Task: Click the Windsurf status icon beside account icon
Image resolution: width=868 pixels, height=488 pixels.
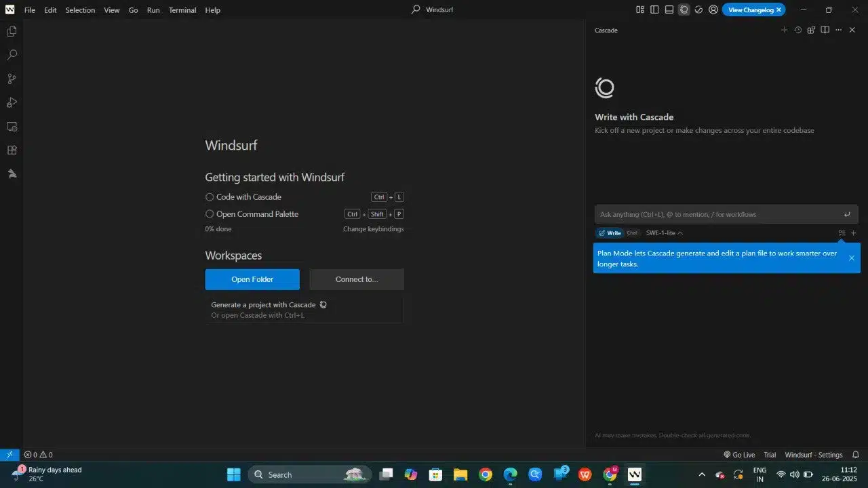Action: 698,9
